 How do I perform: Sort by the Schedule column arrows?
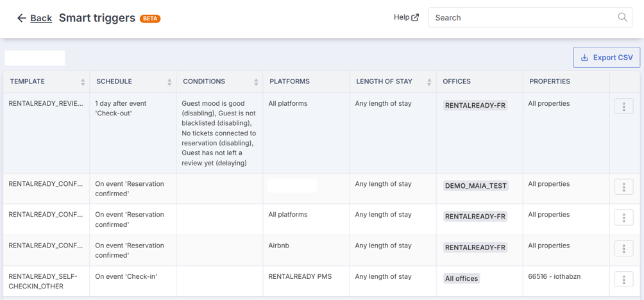[169, 81]
